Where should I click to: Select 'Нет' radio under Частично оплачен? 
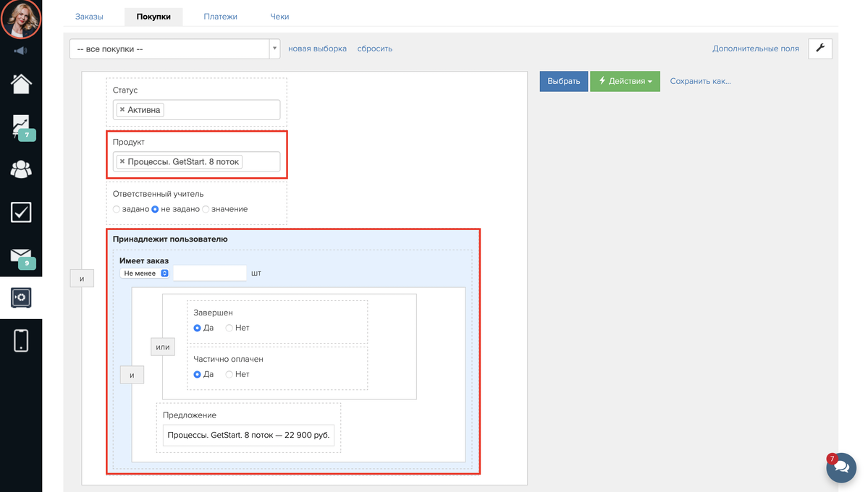(229, 374)
